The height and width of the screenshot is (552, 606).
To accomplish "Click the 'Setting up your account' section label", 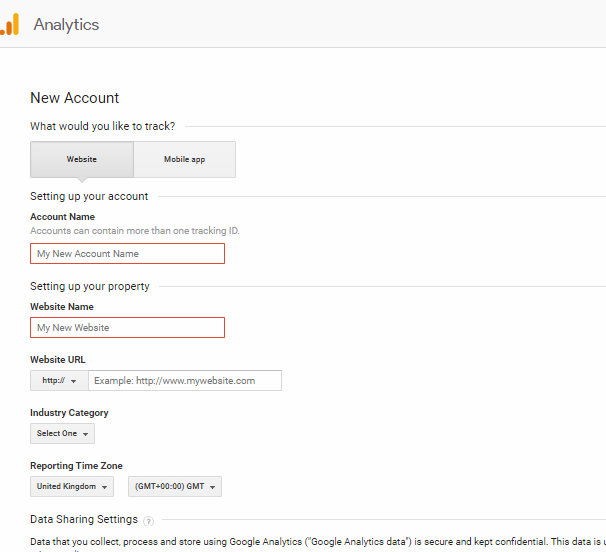I will 89,196.
